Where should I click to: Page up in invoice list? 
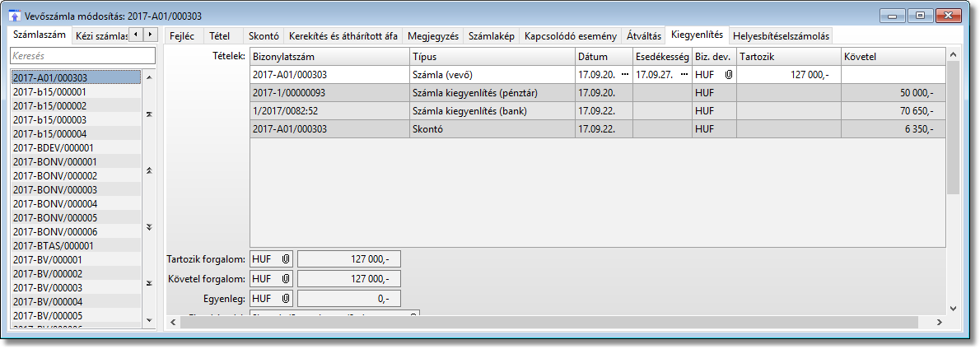pos(149,170)
